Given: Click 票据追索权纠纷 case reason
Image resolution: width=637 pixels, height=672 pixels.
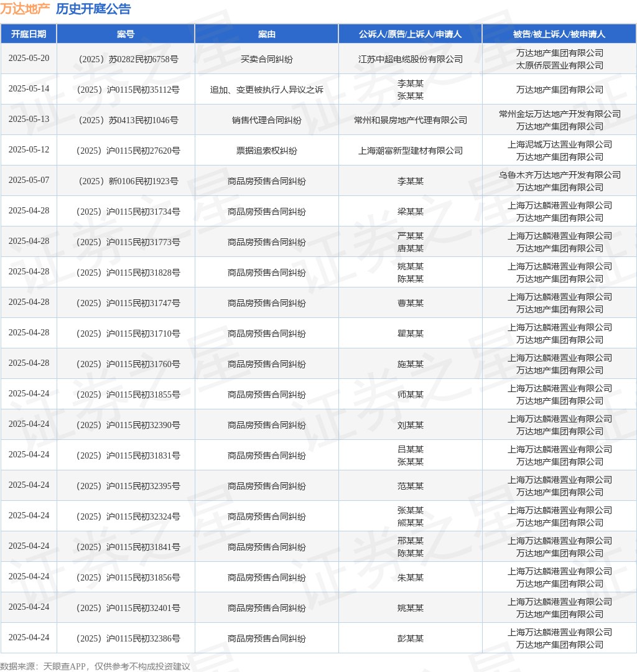Looking at the screenshot, I should pos(266,151).
